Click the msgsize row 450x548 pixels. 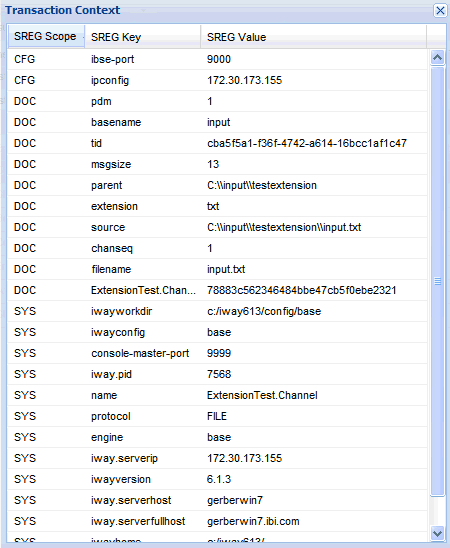(x=217, y=164)
